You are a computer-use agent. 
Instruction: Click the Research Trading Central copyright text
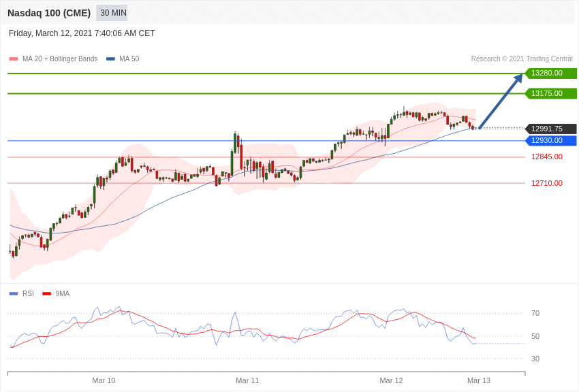coord(522,59)
